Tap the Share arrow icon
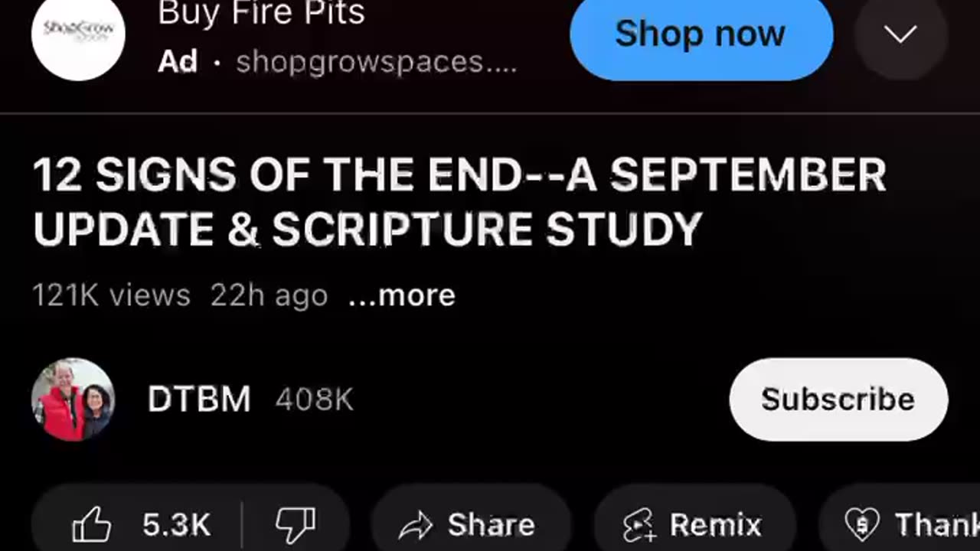The height and width of the screenshot is (551, 980). point(416,526)
